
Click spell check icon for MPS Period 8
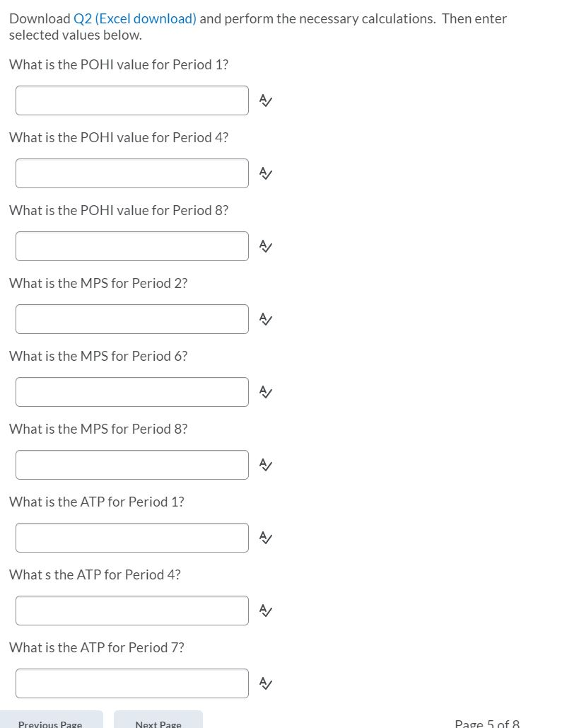[x=264, y=465]
